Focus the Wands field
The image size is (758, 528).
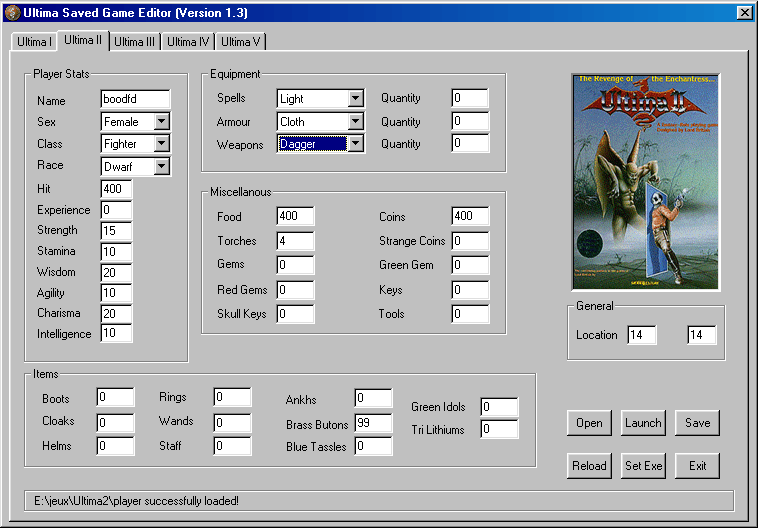pyautogui.click(x=233, y=423)
